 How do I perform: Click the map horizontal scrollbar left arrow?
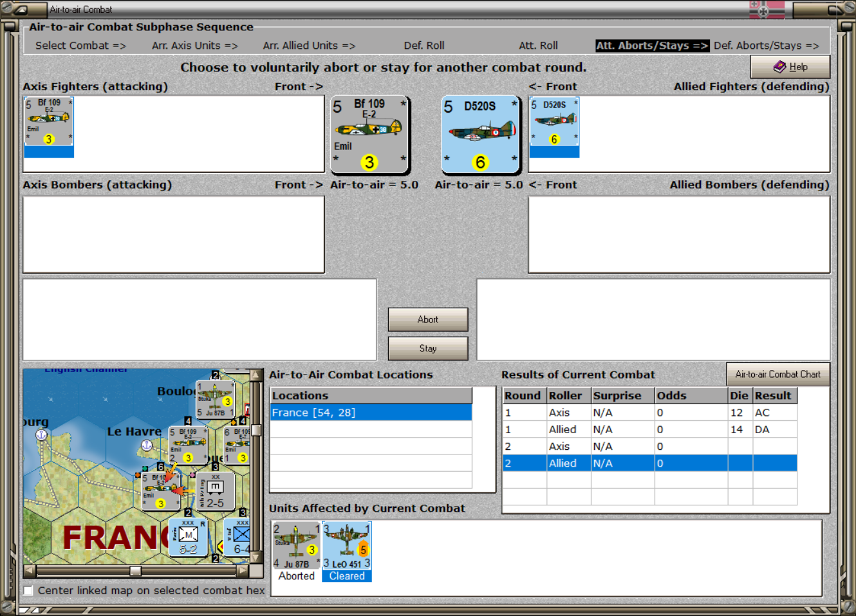click(x=30, y=570)
